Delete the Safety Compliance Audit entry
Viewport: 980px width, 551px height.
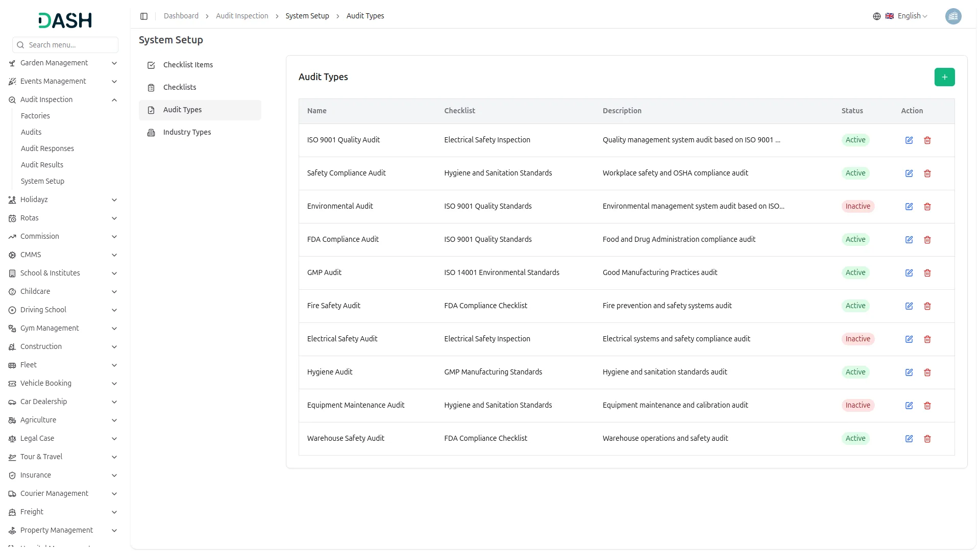927,173
